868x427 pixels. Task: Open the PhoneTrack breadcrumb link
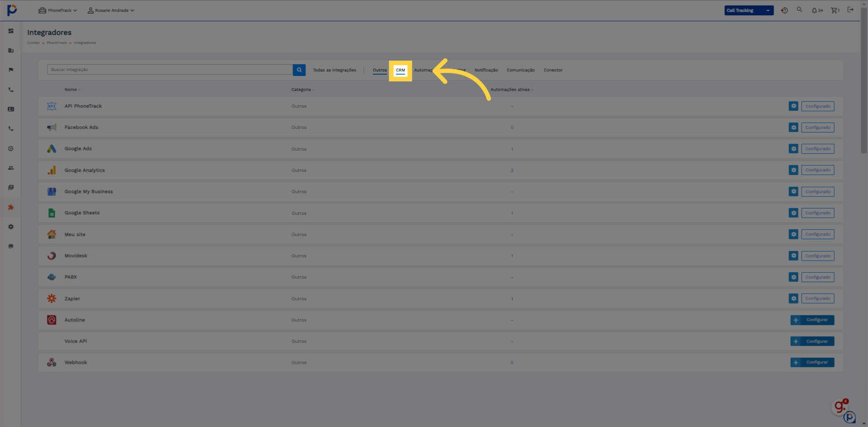click(57, 43)
